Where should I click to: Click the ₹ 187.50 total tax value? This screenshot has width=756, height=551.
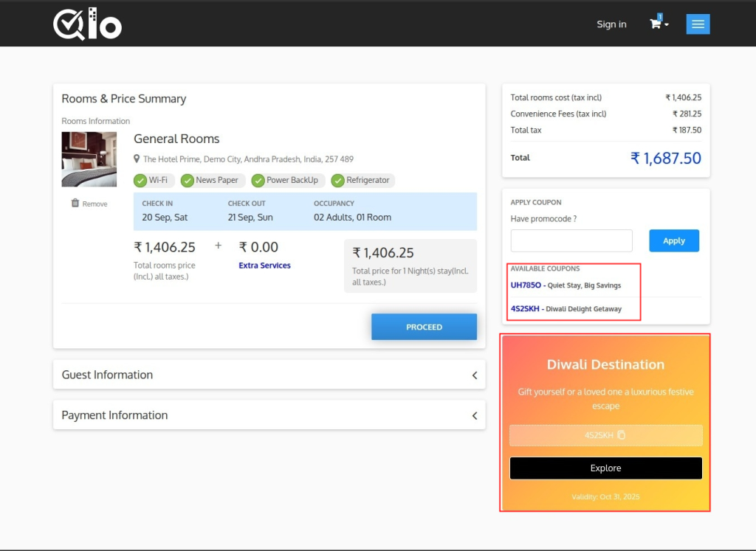[x=687, y=130]
